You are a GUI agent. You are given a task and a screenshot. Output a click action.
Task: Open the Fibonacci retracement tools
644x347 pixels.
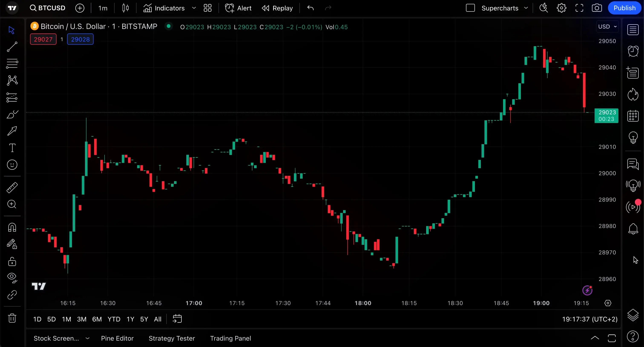pos(12,64)
